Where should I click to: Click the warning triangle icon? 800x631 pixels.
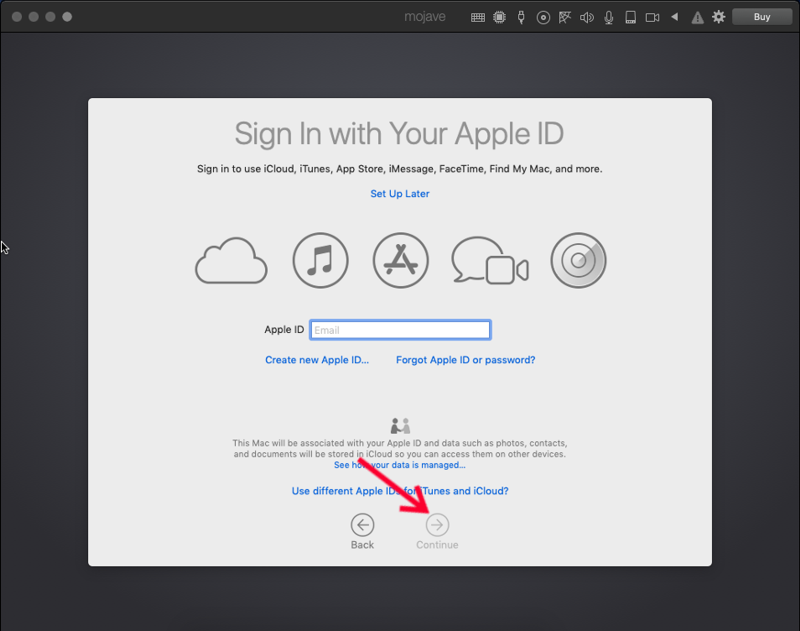pyautogui.click(x=697, y=17)
